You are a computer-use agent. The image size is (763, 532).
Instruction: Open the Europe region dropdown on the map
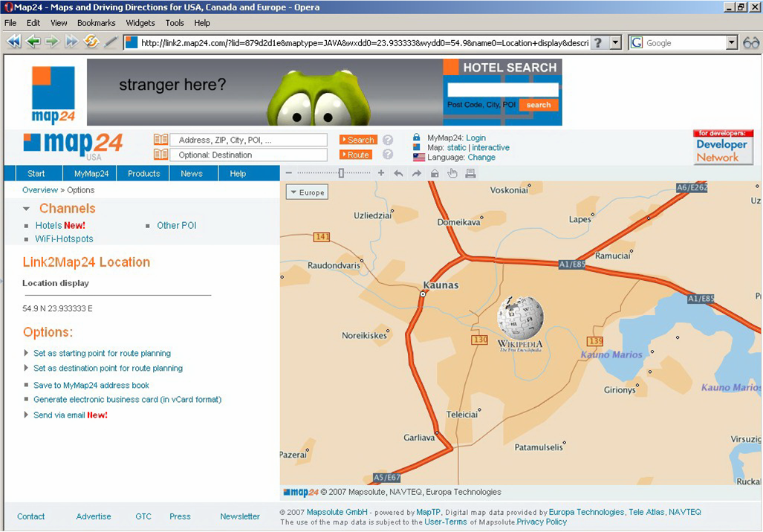(x=307, y=192)
